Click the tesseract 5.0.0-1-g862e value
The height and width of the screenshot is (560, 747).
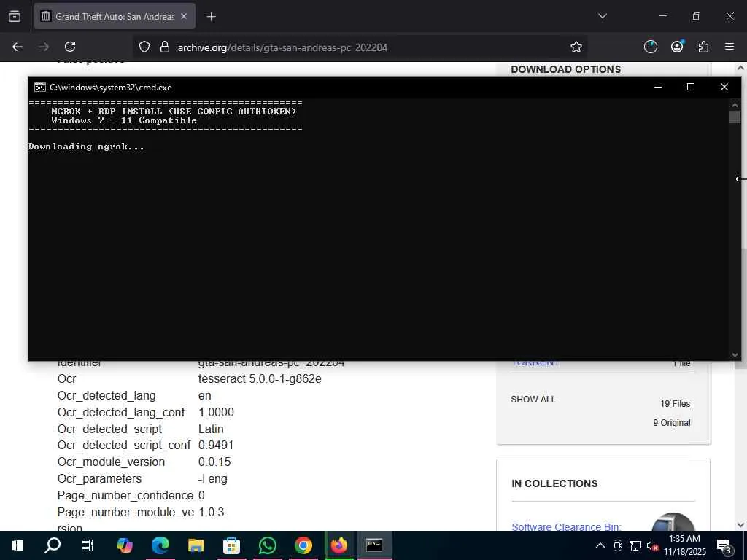pyautogui.click(x=260, y=378)
